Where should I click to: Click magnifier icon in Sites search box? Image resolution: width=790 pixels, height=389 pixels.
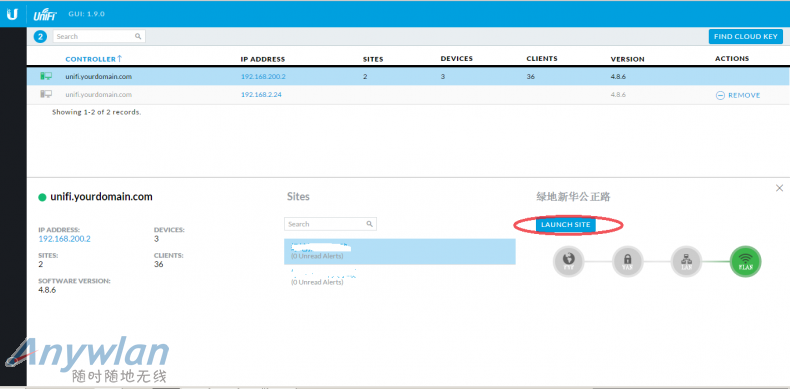coord(369,224)
